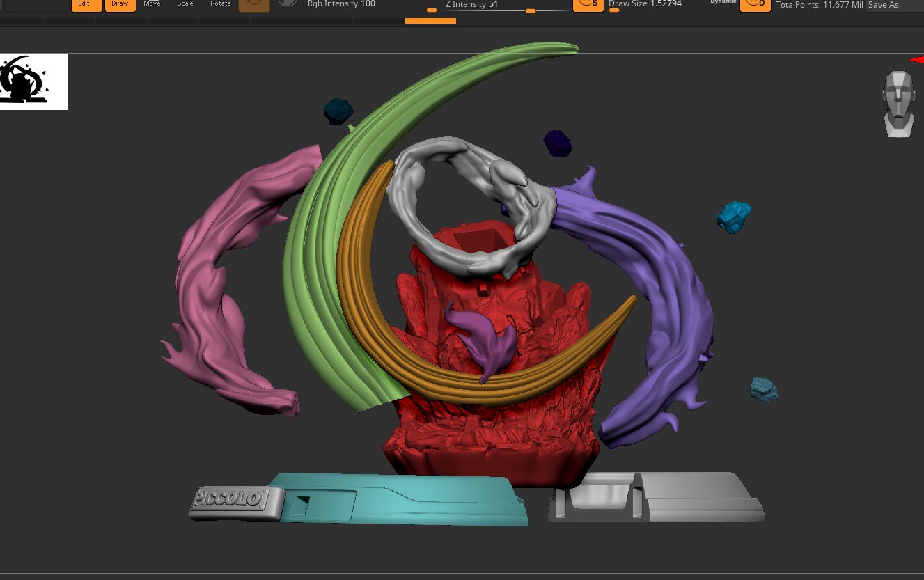The image size is (924, 580).
Task: Click the reference silhouette thumbnail
Action: pyautogui.click(x=33, y=81)
